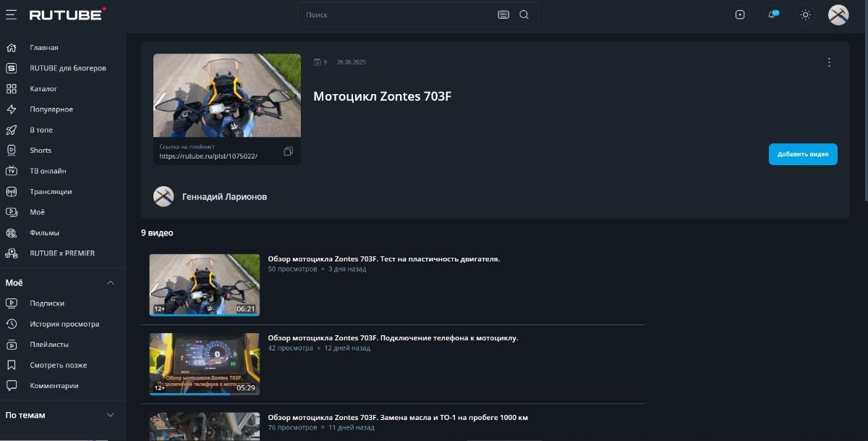Click the RUTUBE x PREMIER icon
The width and height of the screenshot is (868, 441).
(11, 253)
